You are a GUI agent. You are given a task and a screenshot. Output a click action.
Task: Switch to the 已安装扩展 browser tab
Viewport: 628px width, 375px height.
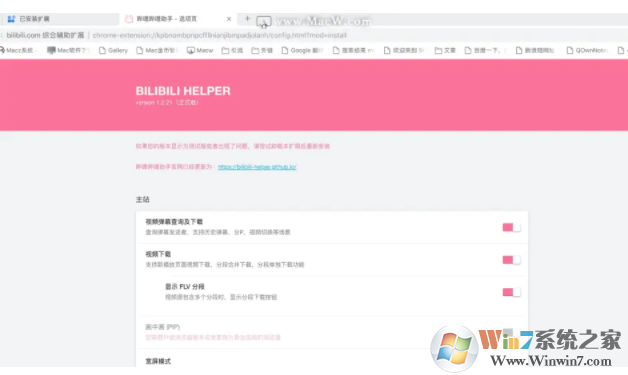tap(60, 19)
